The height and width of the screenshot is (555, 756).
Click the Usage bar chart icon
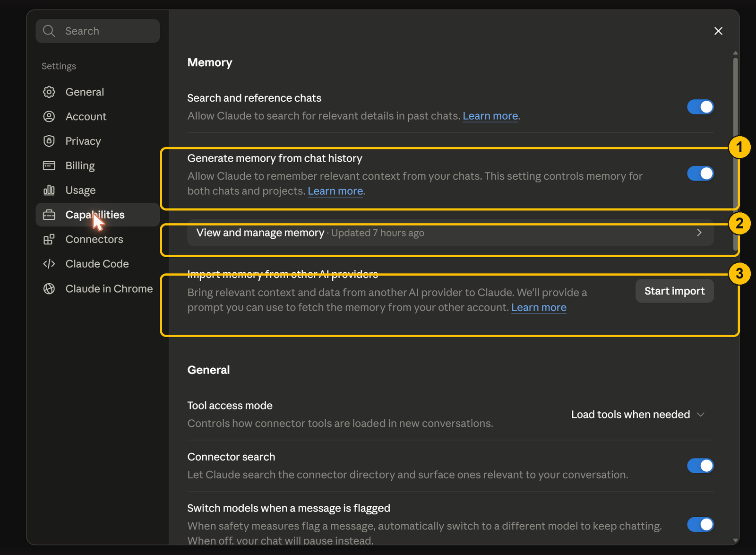[x=49, y=190]
